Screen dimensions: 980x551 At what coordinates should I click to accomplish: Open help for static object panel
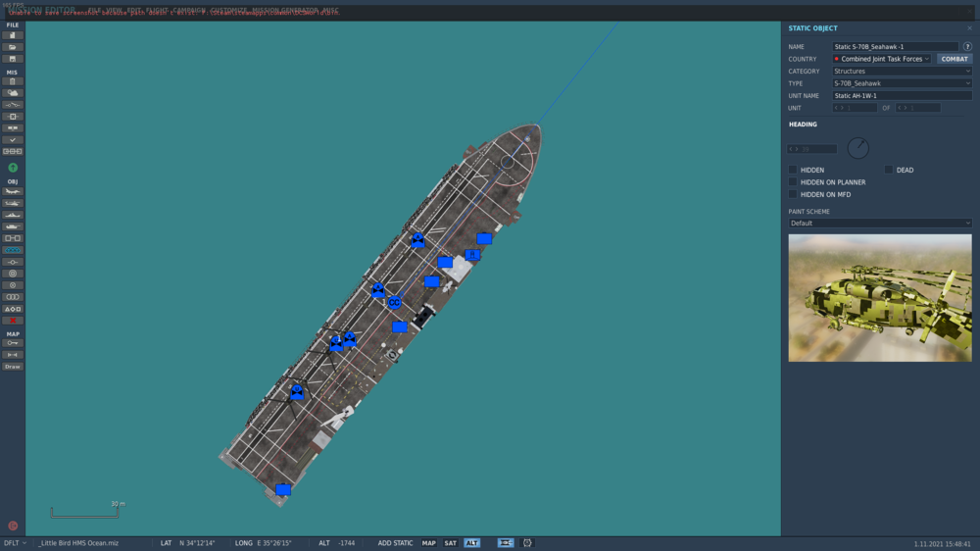click(967, 46)
